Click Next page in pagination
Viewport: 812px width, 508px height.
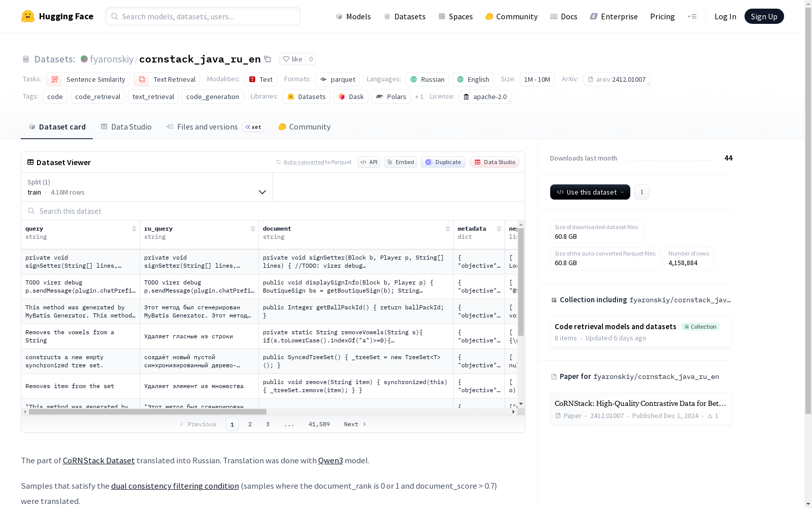355,424
